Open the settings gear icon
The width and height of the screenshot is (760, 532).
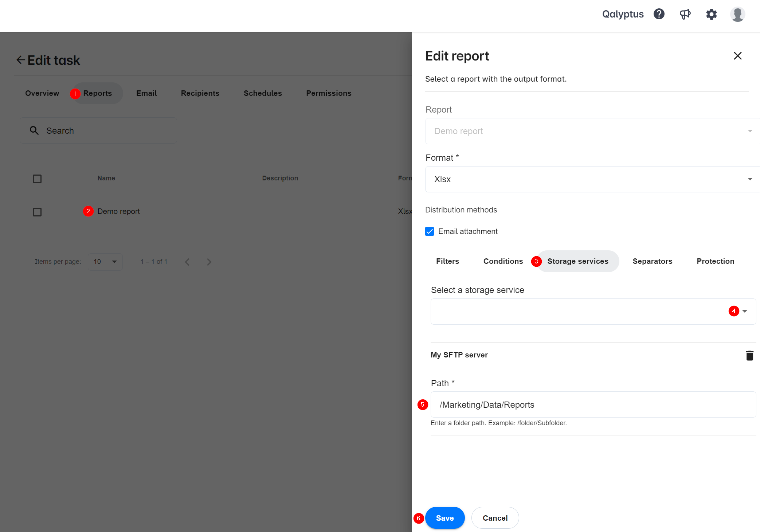[x=712, y=14]
